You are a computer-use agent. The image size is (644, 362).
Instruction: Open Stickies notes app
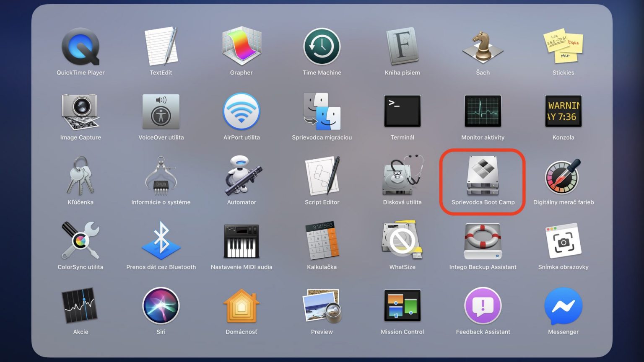[563, 47]
